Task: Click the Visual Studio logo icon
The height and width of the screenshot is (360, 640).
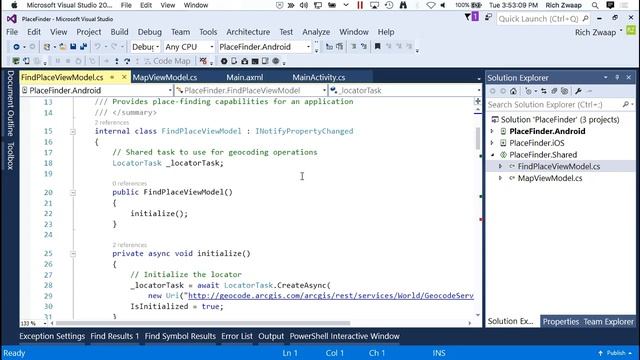Action: pyautogui.click(x=11, y=19)
